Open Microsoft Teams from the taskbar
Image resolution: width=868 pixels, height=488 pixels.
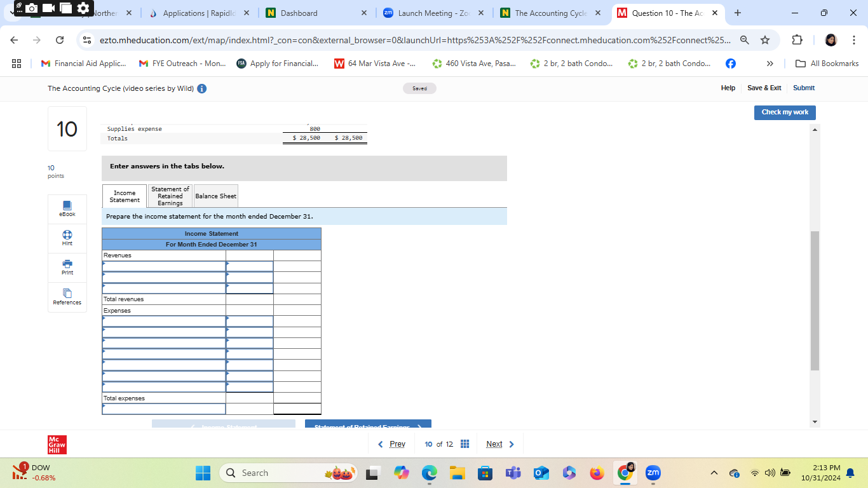(513, 473)
